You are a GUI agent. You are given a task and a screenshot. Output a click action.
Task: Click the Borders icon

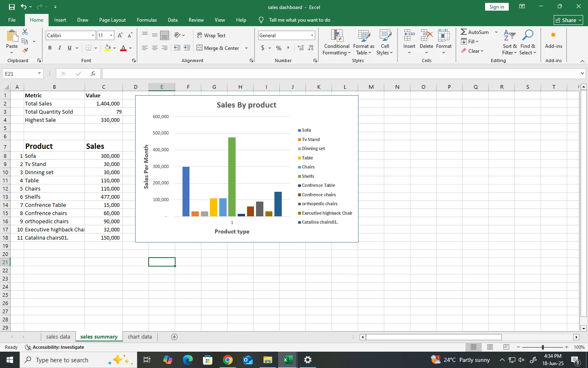click(x=89, y=48)
